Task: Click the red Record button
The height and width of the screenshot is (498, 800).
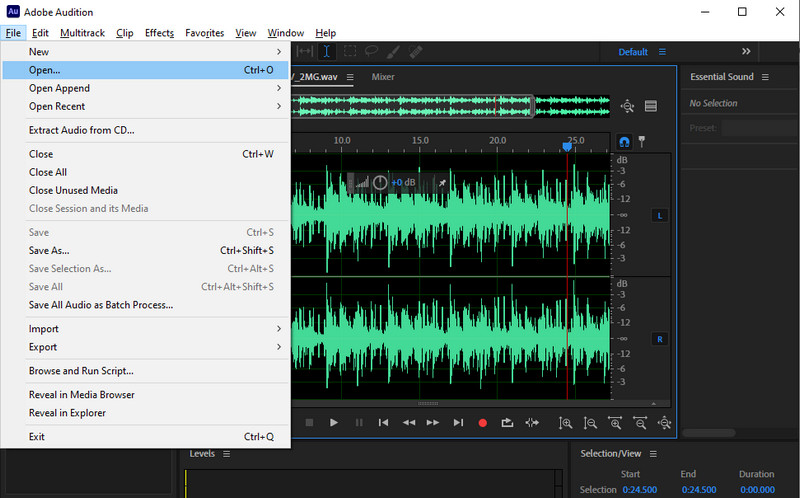Action: coord(482,423)
